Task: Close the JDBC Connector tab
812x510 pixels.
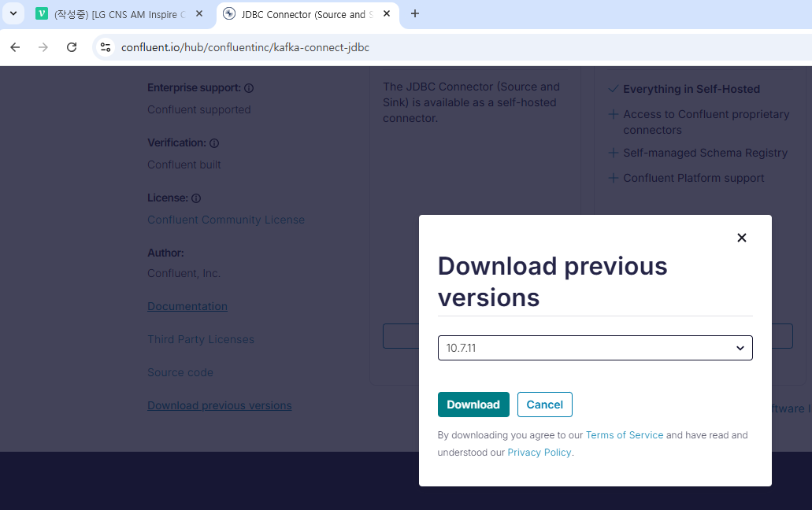Action: [x=387, y=14]
